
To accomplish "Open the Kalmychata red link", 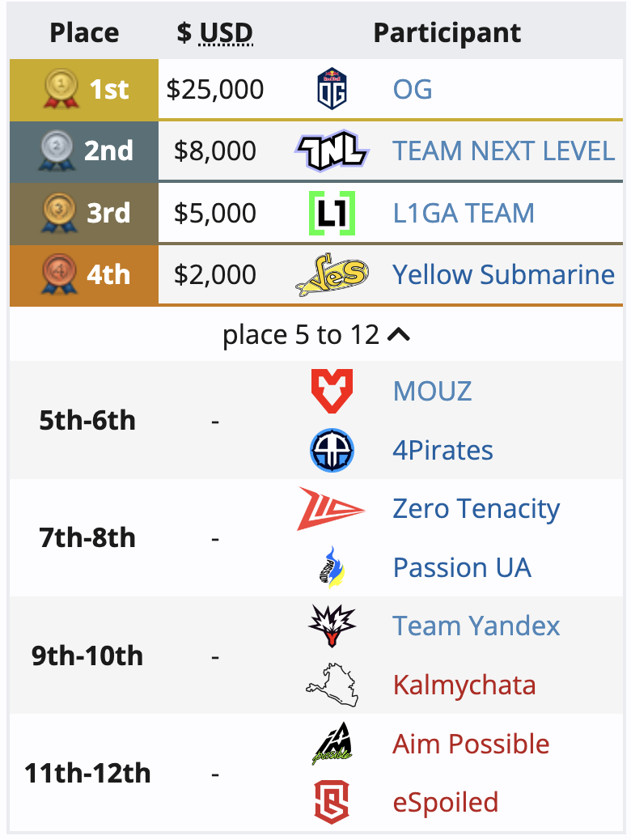I will pyautogui.click(x=464, y=685).
